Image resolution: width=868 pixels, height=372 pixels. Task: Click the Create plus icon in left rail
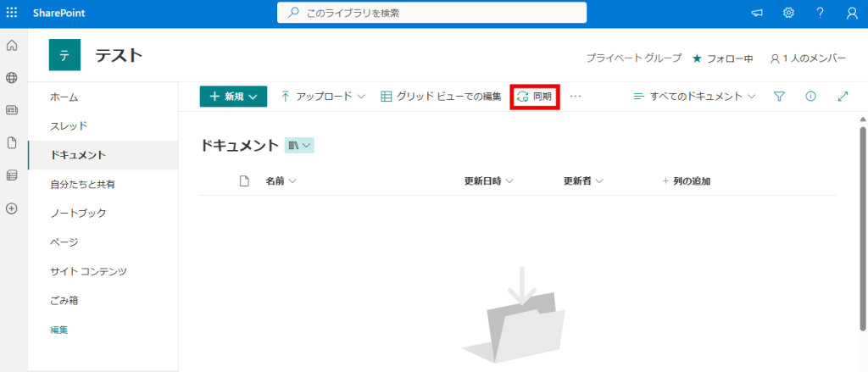tap(12, 208)
